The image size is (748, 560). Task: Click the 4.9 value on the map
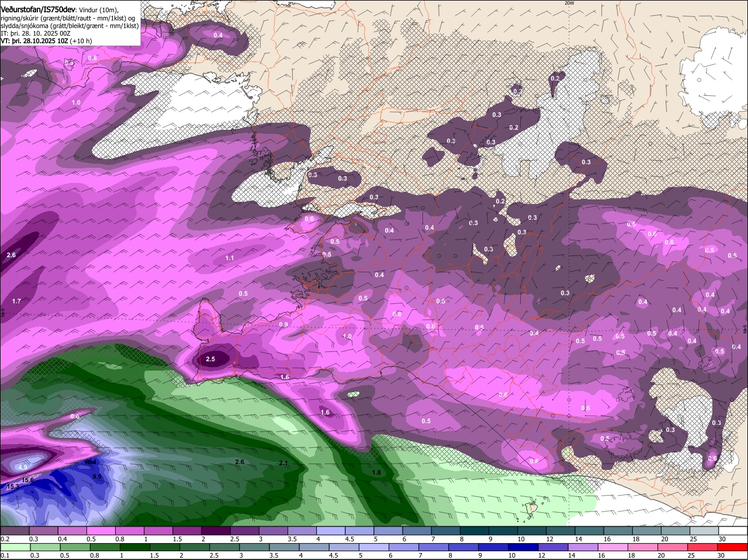pyautogui.click(x=23, y=467)
